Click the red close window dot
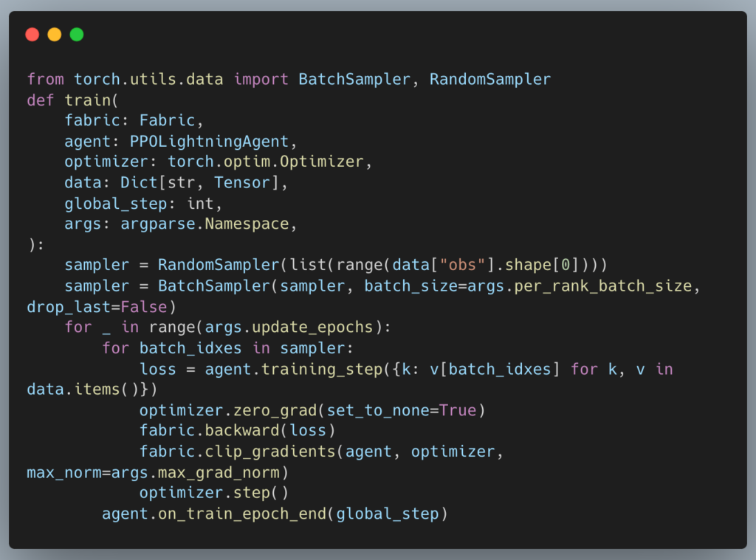The height and width of the screenshot is (560, 756). (32, 35)
